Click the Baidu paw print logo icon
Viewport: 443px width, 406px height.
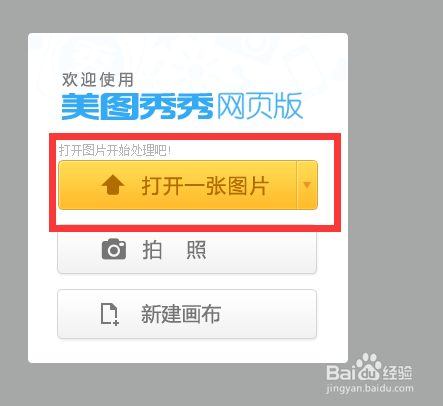tap(368, 367)
